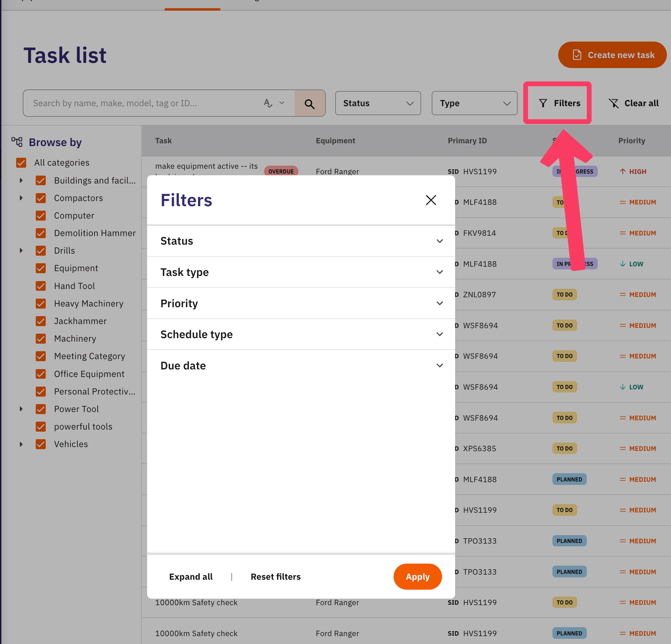Open the Type dropdown in toolbar
Image resolution: width=671 pixels, height=644 pixels.
[x=474, y=103]
